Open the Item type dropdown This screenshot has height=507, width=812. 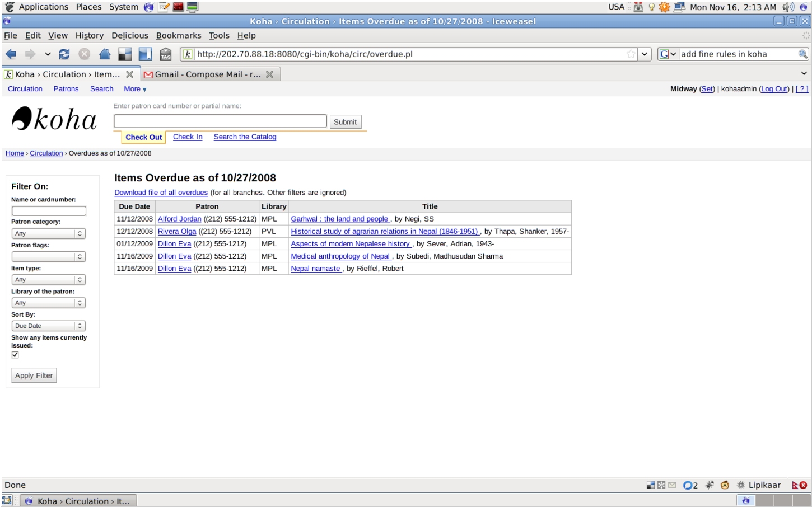[49, 280]
